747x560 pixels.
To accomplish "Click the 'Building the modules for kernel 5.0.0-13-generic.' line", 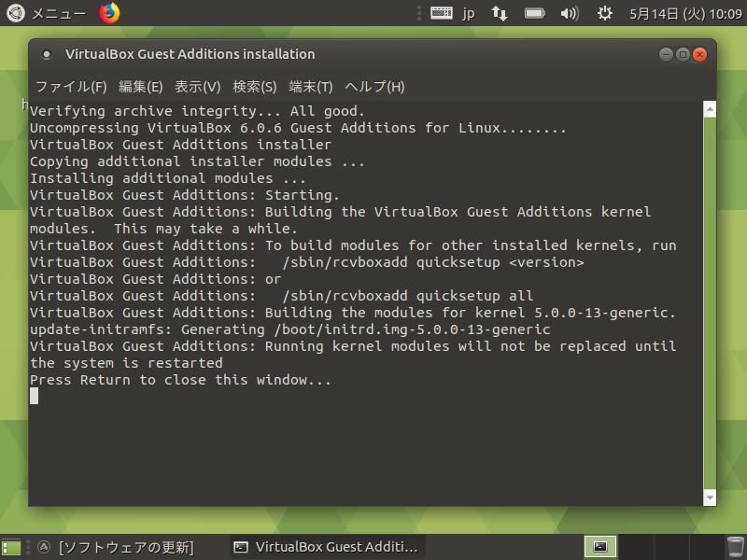I will pyautogui.click(x=471, y=313).
